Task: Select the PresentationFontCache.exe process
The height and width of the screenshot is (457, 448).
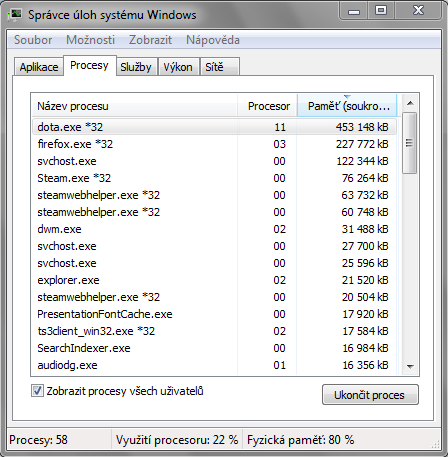Action: 215,314
